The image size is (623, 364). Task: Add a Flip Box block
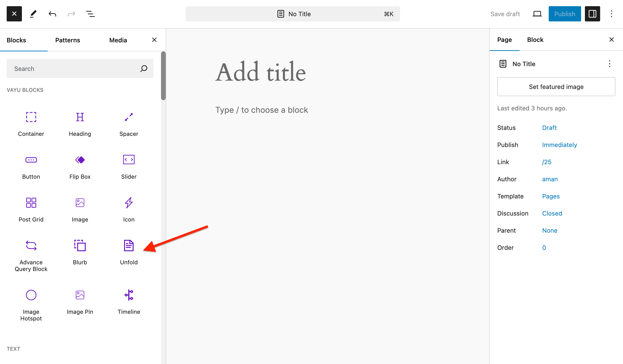tap(80, 166)
